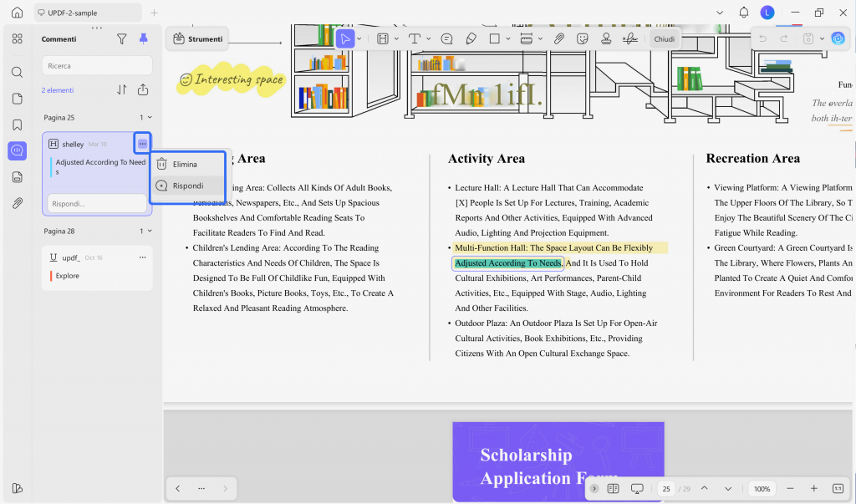Pick the pencil drawing tool
856x504 pixels.
471,38
